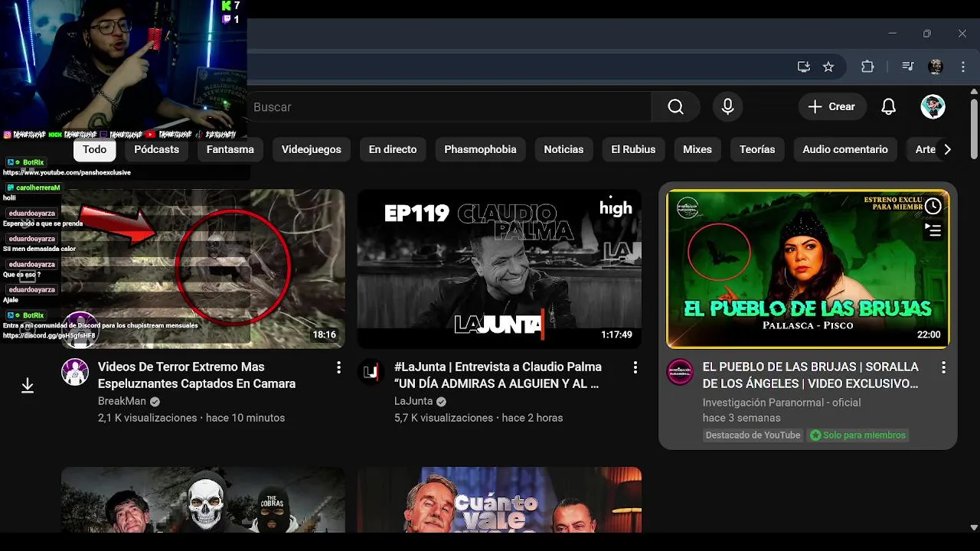Open YouTube account avatar menu
Screen dimensions: 980x551
[933, 107]
